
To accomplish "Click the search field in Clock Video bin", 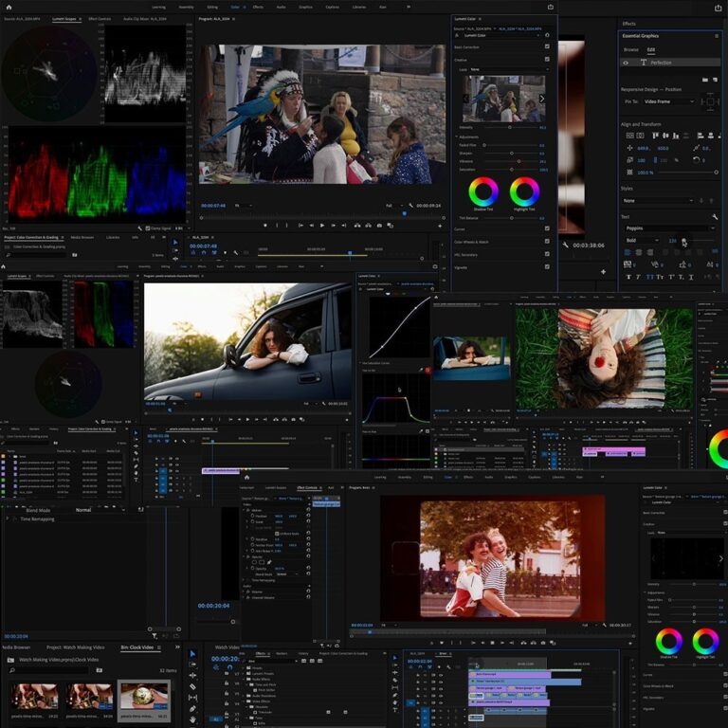I will click(48, 670).
